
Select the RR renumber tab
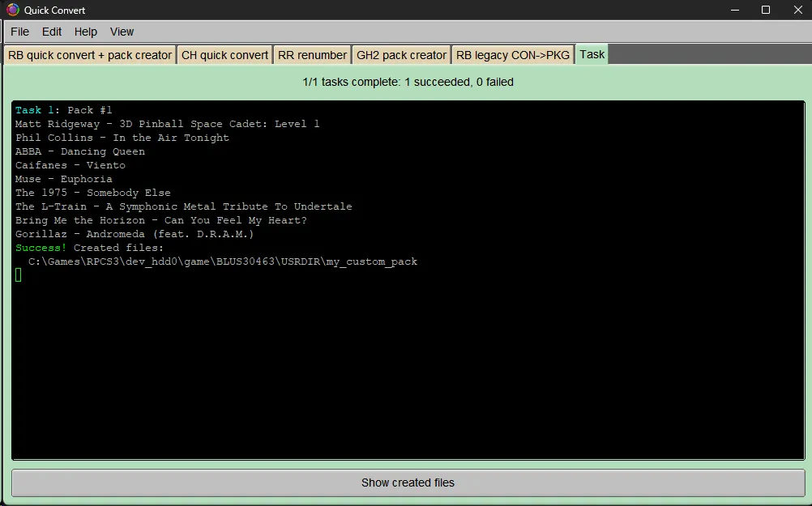click(x=312, y=54)
